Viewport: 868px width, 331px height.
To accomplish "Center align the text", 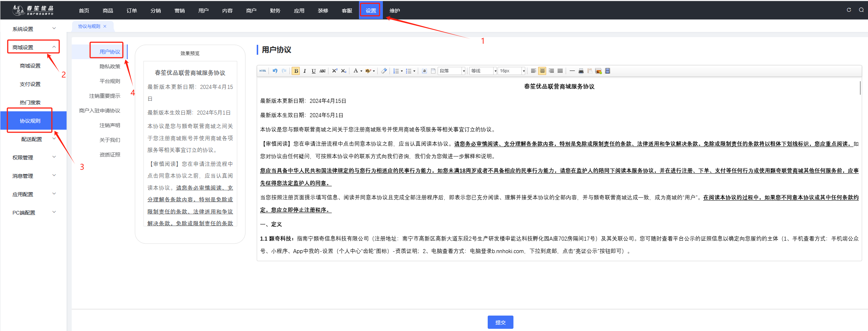I will point(542,71).
